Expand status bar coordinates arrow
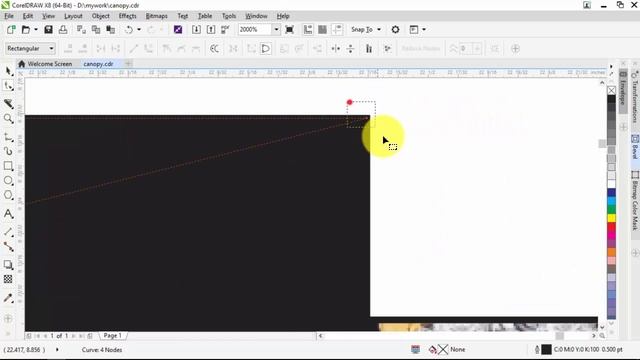Image resolution: width=640 pixels, height=360 pixels. coord(57,349)
